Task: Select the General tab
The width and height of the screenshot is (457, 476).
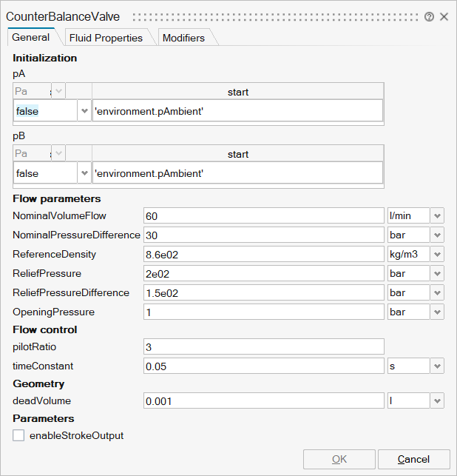Action: 31,37
